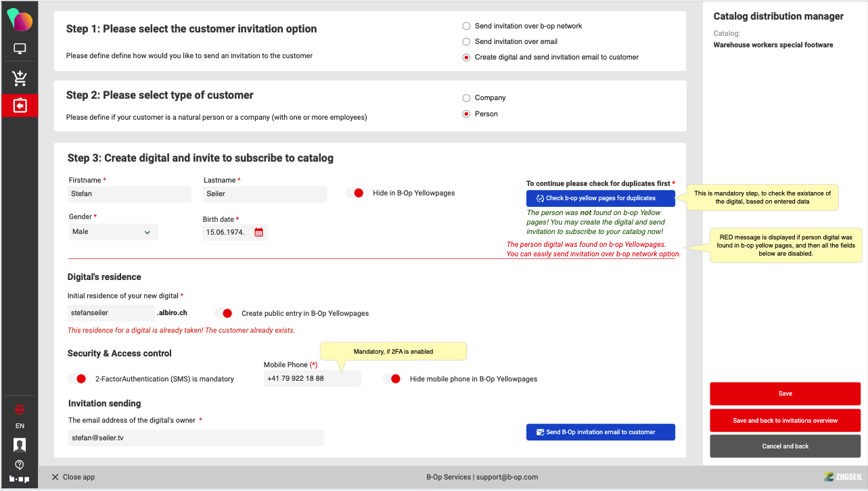Image resolution: width=868 pixels, height=491 pixels.
Task: Expand the Gender dropdown
Action: [113, 232]
